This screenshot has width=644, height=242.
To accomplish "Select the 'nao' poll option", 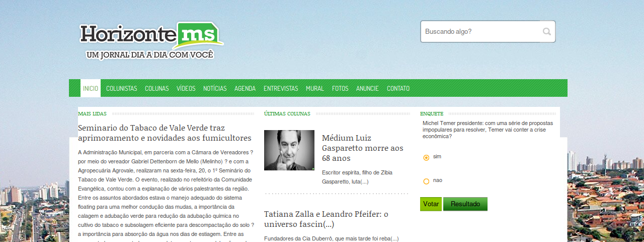I will click(426, 181).
